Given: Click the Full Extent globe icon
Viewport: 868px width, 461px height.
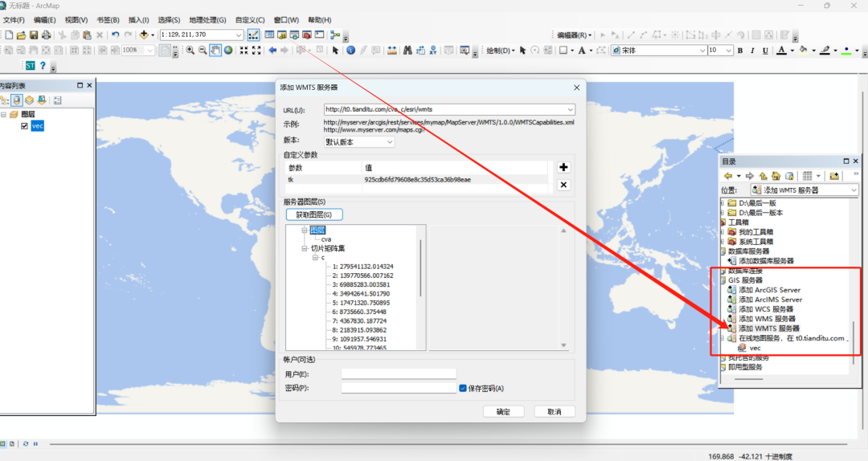Looking at the screenshot, I should (228, 51).
